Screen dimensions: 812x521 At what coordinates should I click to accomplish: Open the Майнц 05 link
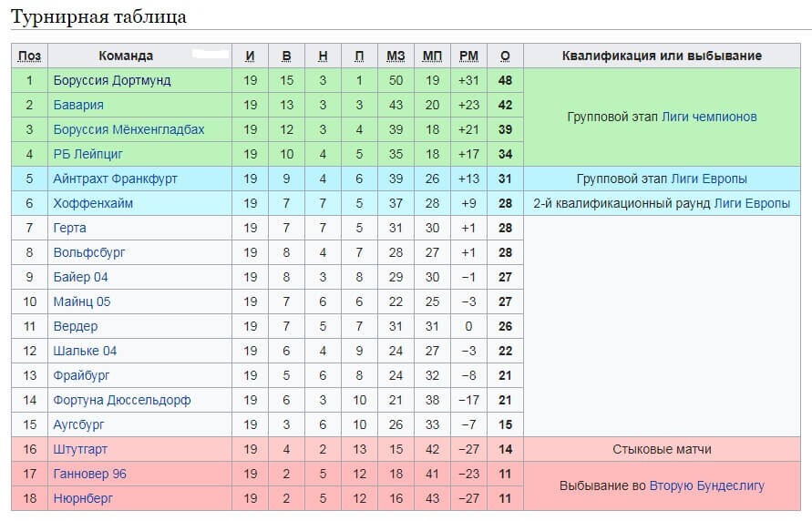(82, 301)
